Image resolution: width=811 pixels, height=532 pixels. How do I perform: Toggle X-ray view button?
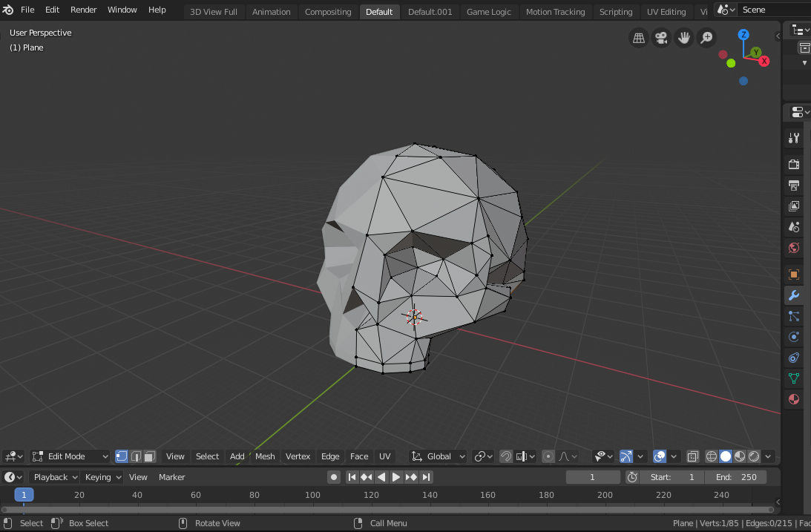pos(692,456)
